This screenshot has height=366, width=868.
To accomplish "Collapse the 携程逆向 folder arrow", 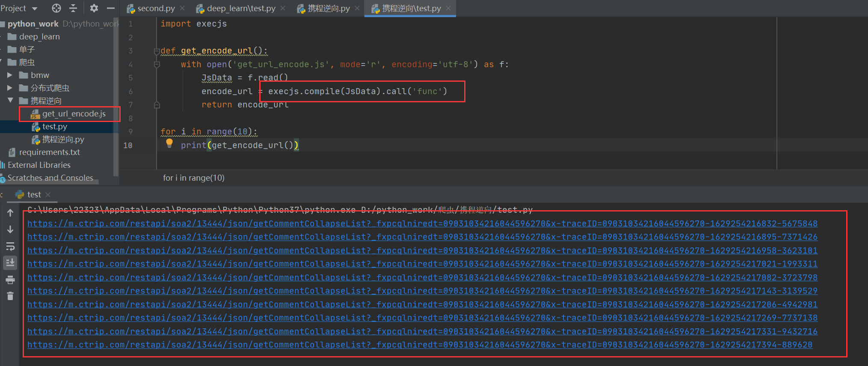I will coord(10,100).
